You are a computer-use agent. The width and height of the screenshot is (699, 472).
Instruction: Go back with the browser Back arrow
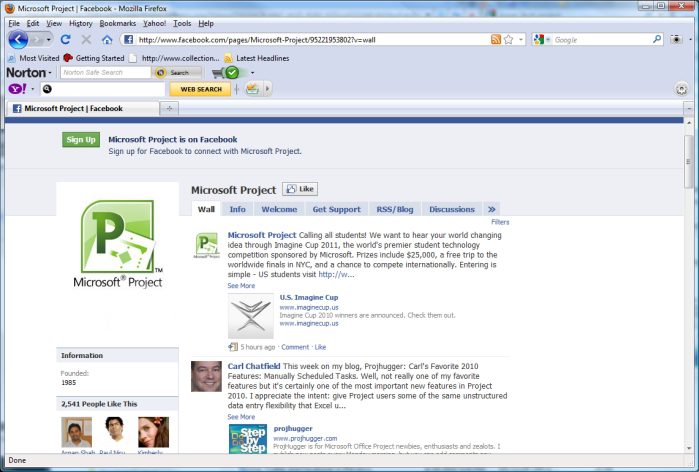tap(18, 40)
